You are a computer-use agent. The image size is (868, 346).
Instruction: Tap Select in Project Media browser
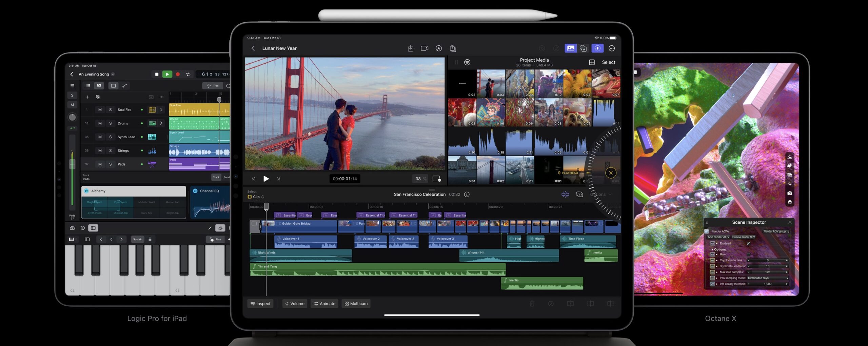[x=609, y=62]
